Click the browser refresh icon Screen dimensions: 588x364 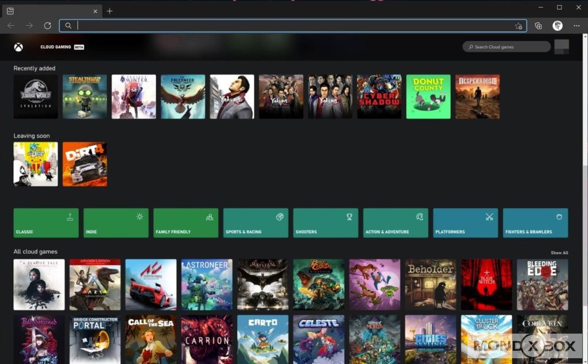click(47, 26)
